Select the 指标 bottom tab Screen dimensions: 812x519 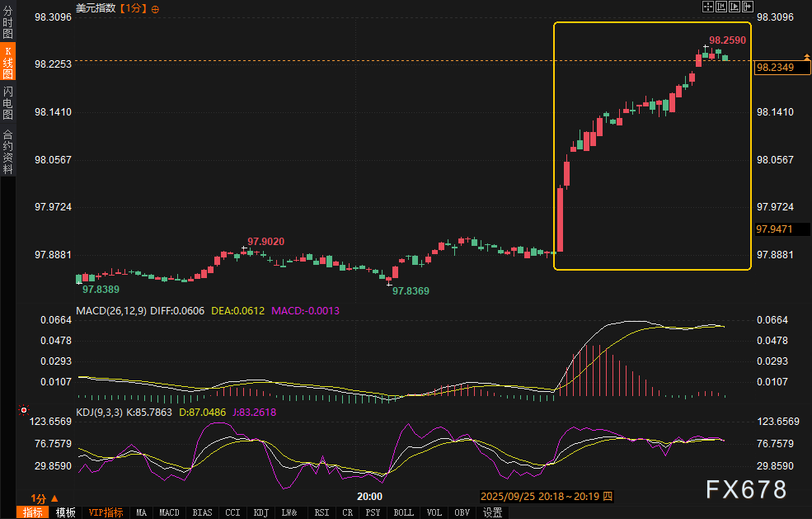tap(33, 512)
